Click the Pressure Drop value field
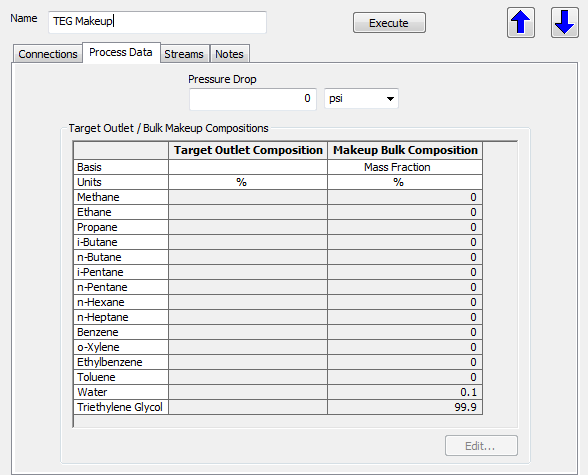This screenshot has width=588, height=475. pyautogui.click(x=253, y=99)
